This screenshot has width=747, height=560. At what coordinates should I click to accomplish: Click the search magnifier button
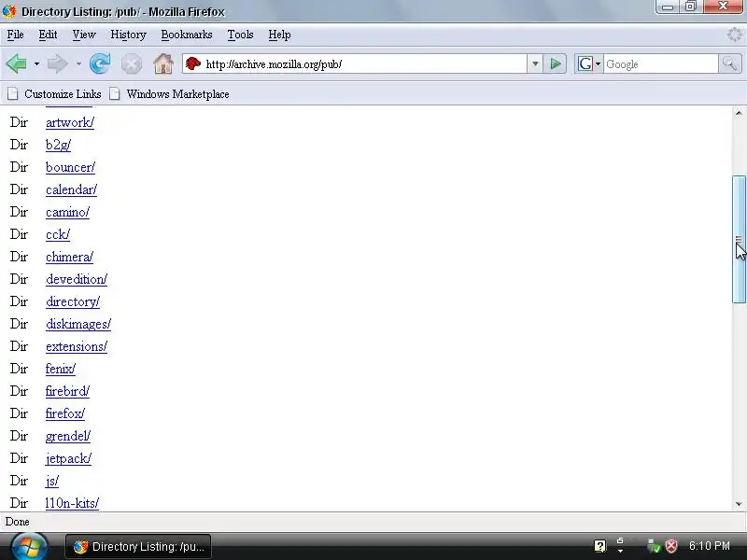[x=730, y=63]
